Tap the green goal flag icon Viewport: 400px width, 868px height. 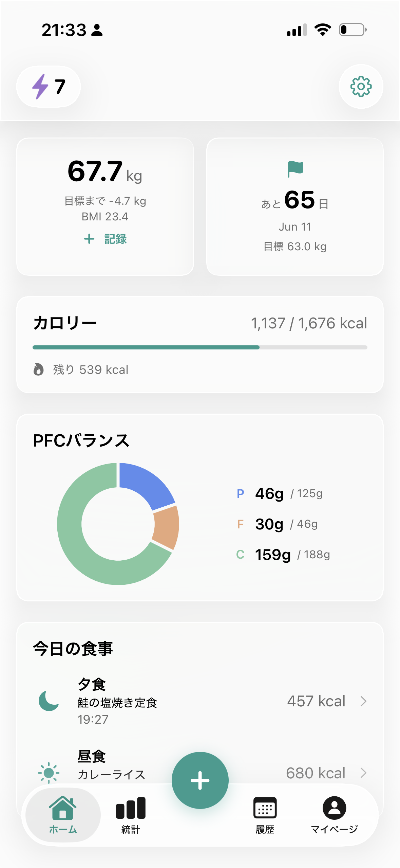point(295,169)
